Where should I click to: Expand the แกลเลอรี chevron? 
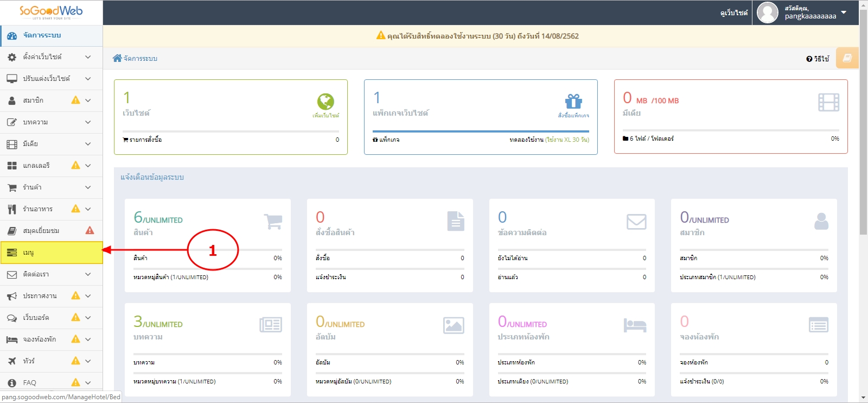click(x=88, y=166)
